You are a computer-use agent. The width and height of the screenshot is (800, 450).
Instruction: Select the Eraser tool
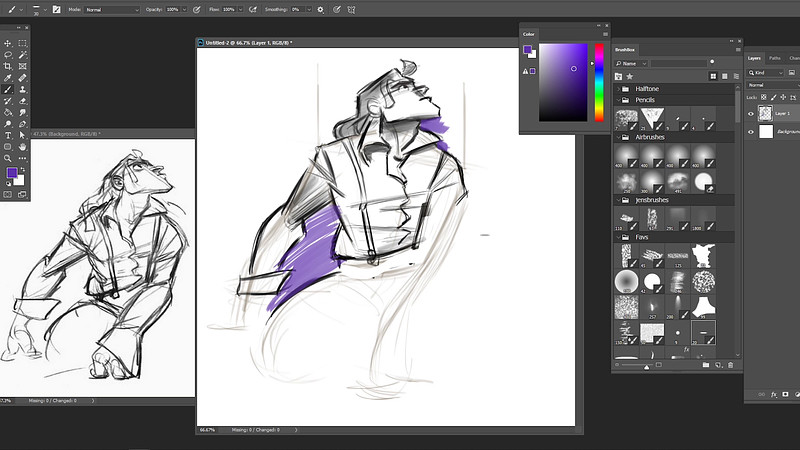pos(22,101)
